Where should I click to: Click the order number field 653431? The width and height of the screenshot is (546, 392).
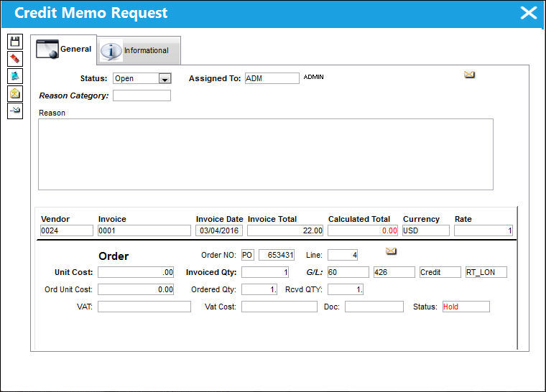277,255
